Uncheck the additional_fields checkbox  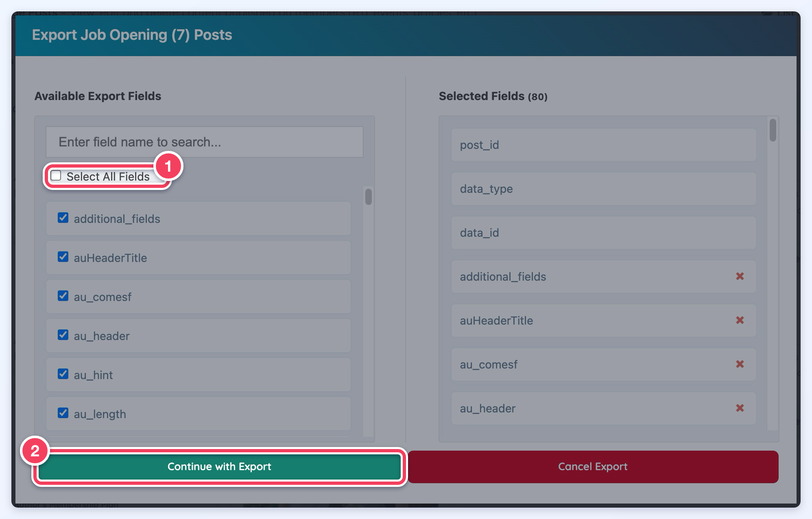pos(63,218)
